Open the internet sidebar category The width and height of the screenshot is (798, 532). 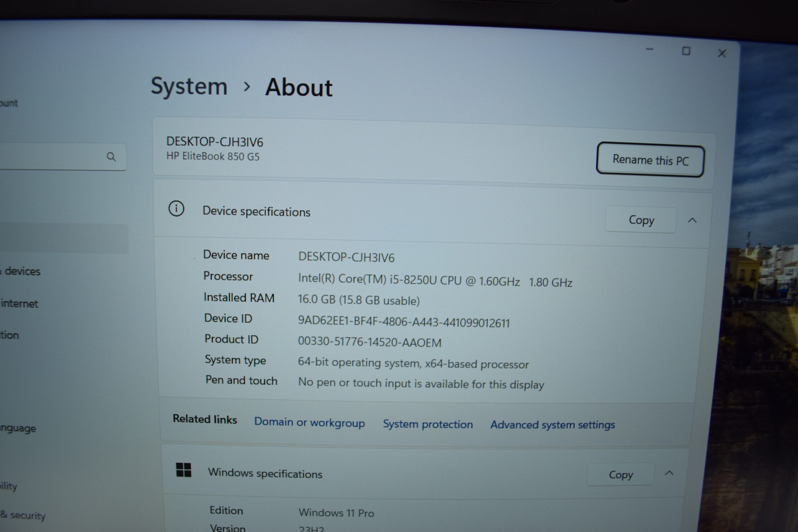pos(19,303)
